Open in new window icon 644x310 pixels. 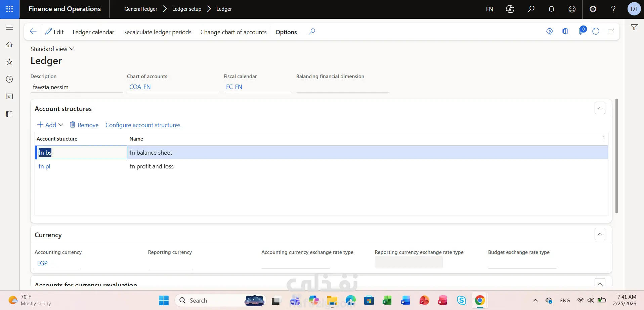[611, 31]
